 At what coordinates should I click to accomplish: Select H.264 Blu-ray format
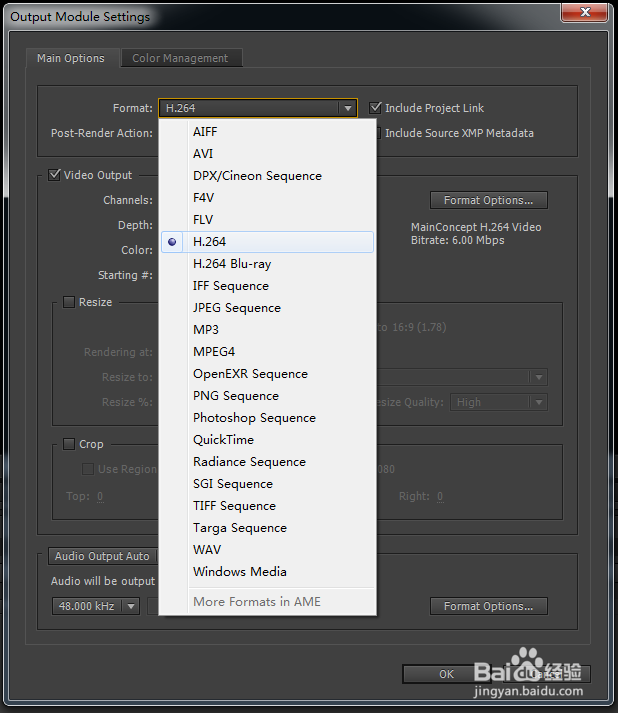tap(267, 264)
